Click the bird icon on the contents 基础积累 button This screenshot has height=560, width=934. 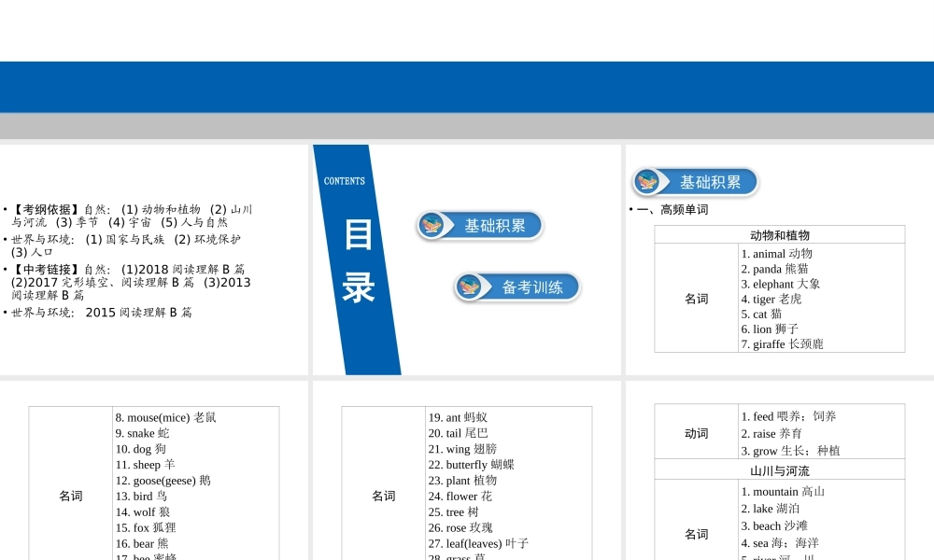click(x=432, y=225)
